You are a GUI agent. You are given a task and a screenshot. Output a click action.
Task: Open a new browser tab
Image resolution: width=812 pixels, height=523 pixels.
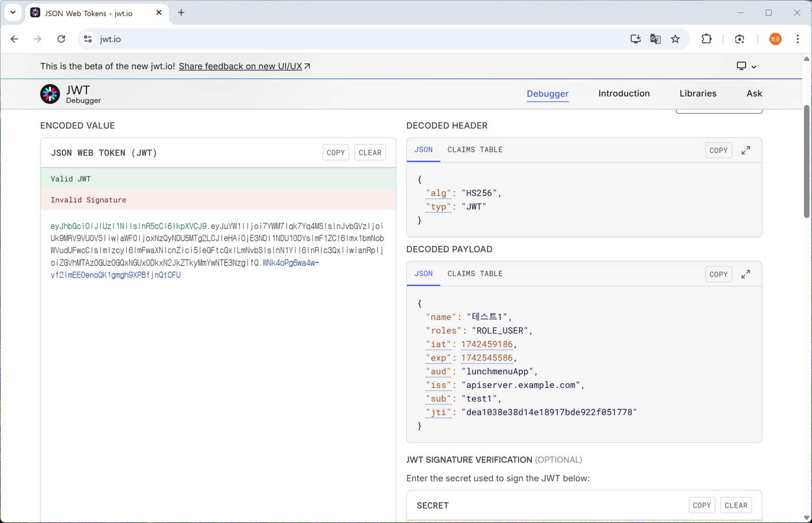[181, 13]
